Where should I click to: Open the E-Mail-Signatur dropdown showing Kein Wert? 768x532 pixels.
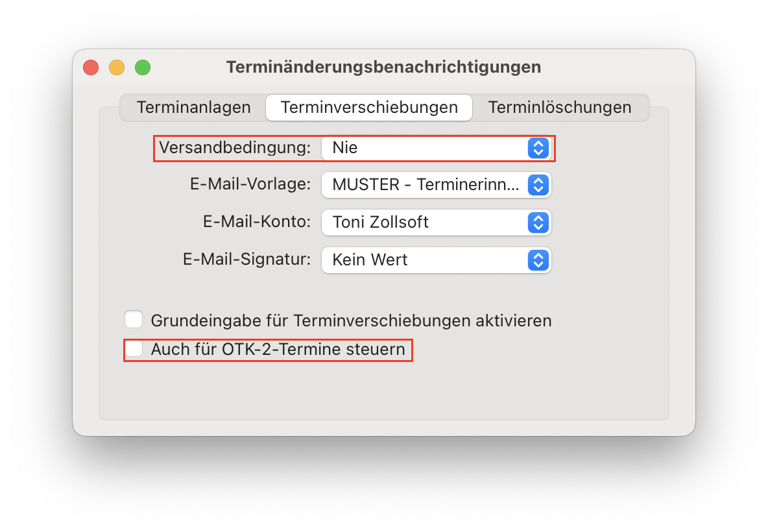436,260
